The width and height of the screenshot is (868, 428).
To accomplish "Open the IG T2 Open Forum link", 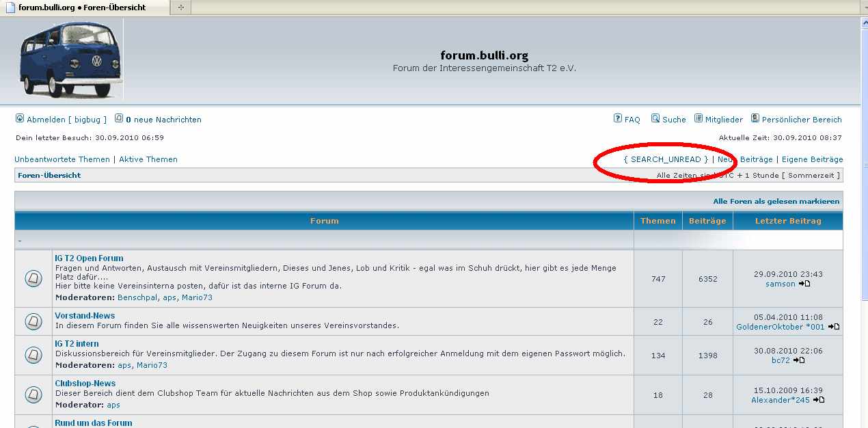I will click(x=89, y=258).
